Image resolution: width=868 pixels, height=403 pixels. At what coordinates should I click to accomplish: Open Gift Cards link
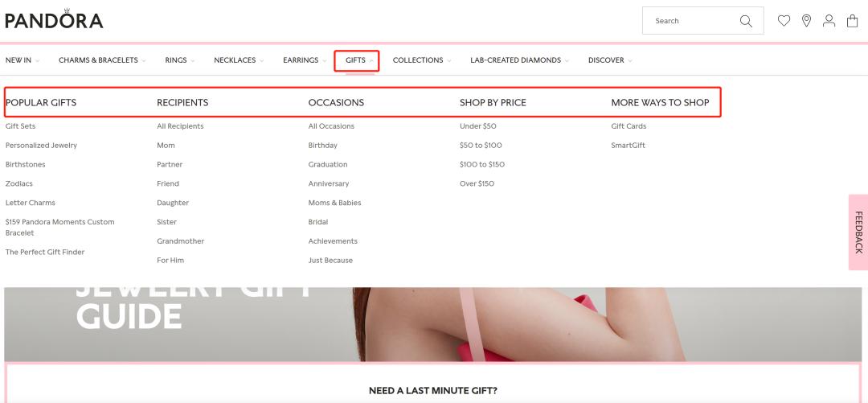click(628, 125)
